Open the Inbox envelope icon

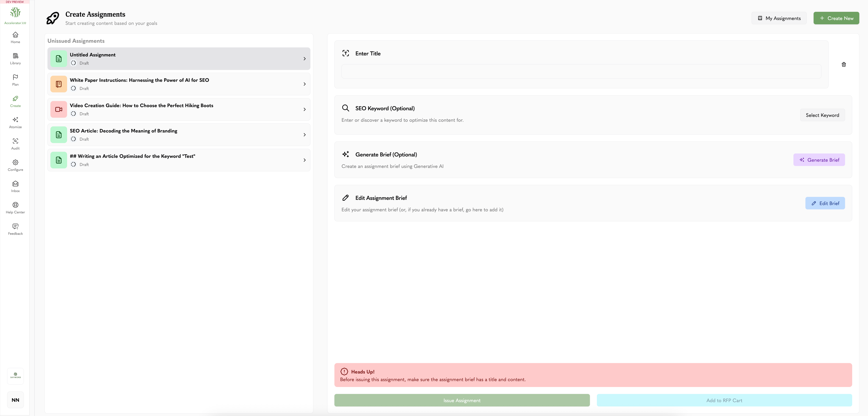pos(15,184)
